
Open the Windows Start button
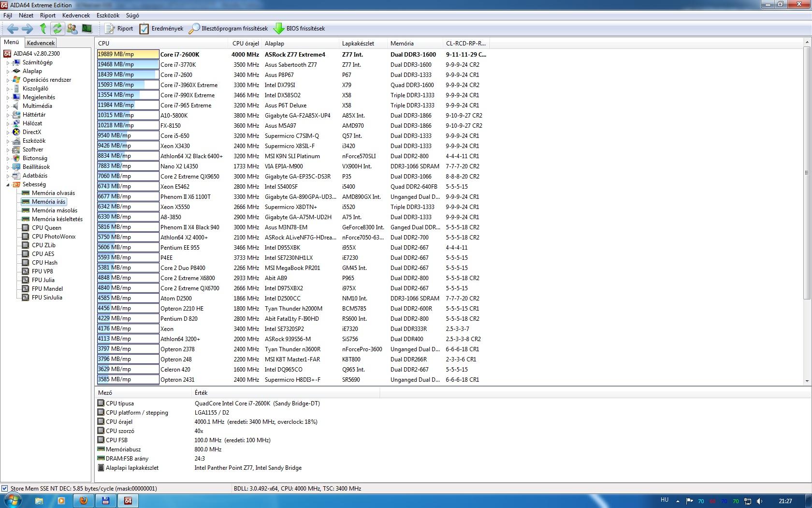pos(12,500)
